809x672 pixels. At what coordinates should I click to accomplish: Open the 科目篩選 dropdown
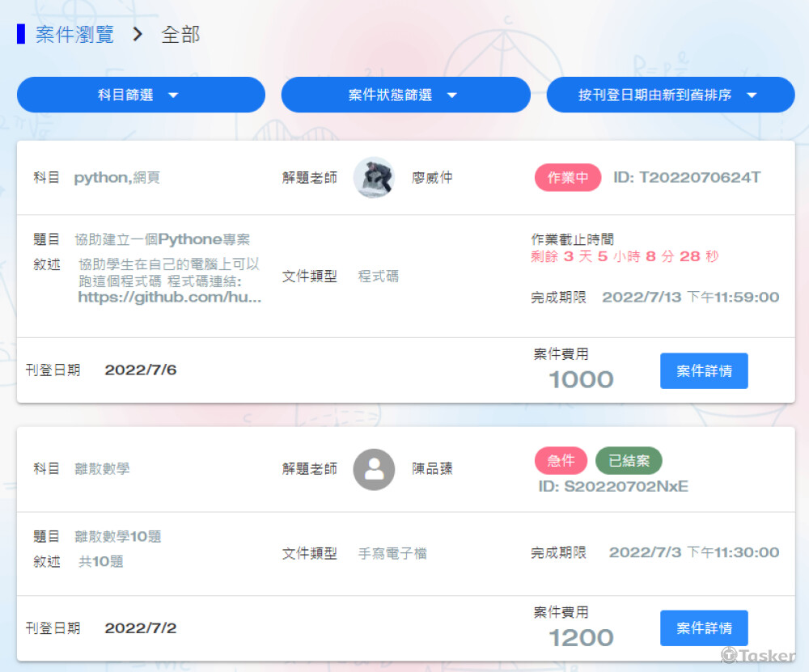(x=141, y=95)
